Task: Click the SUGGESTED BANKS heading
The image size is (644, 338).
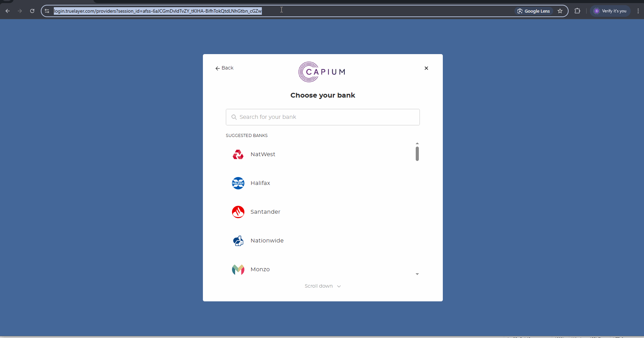Action: click(x=247, y=136)
